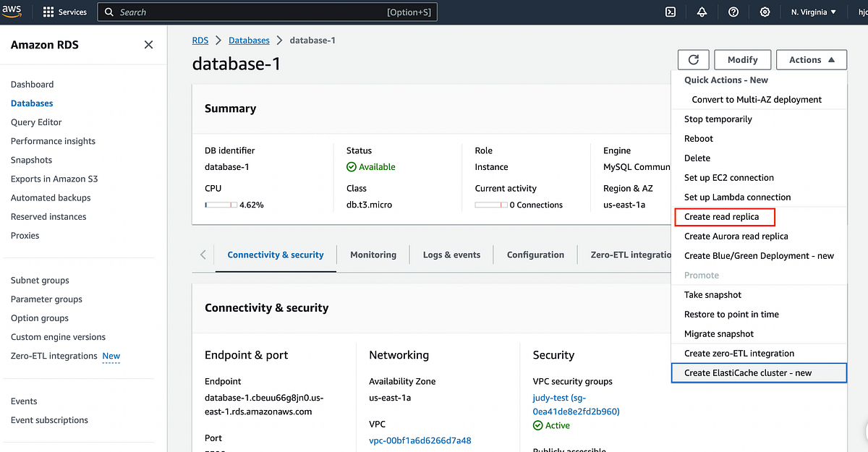
Task: Open AWS CloudShell terminal
Action: (670, 12)
